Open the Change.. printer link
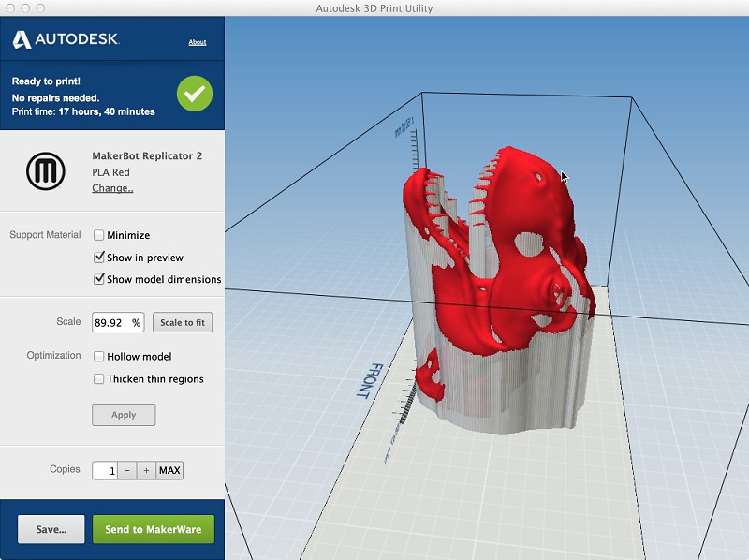This screenshot has height=560, width=749. click(112, 188)
